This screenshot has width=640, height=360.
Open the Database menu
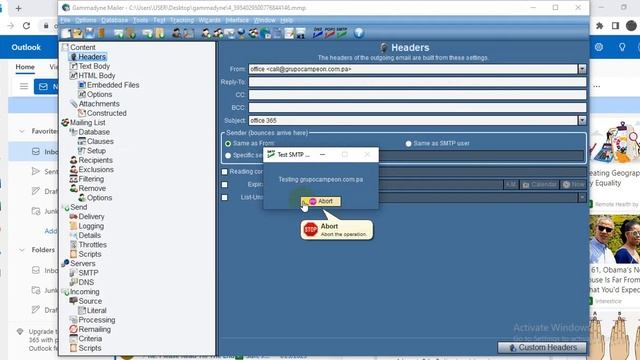114,20
